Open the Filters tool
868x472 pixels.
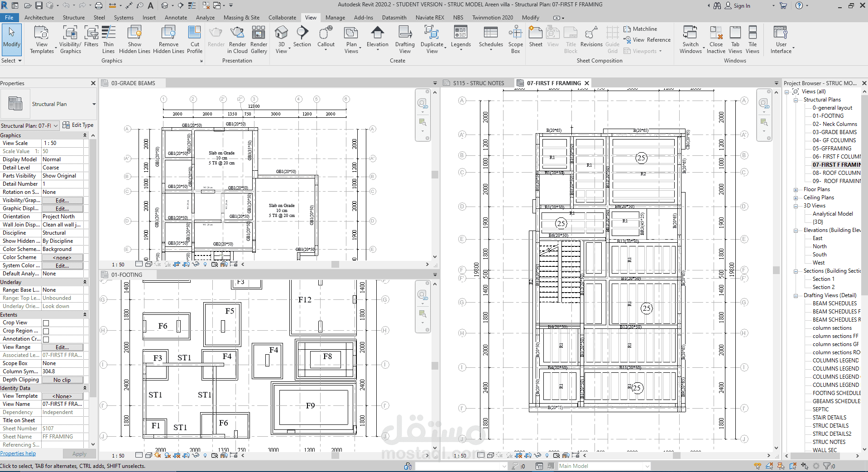pos(91,36)
